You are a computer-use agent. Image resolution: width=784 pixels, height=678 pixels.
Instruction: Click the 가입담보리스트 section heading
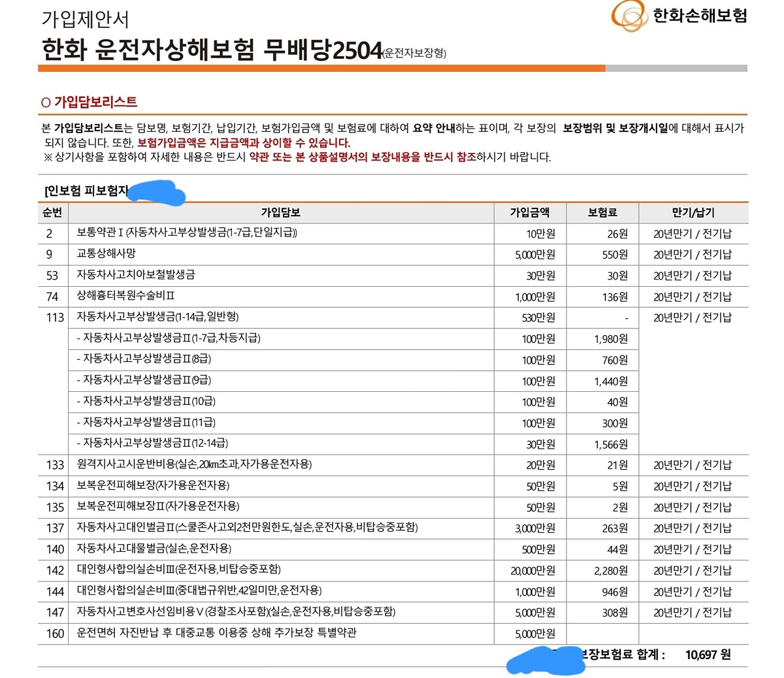95,102
